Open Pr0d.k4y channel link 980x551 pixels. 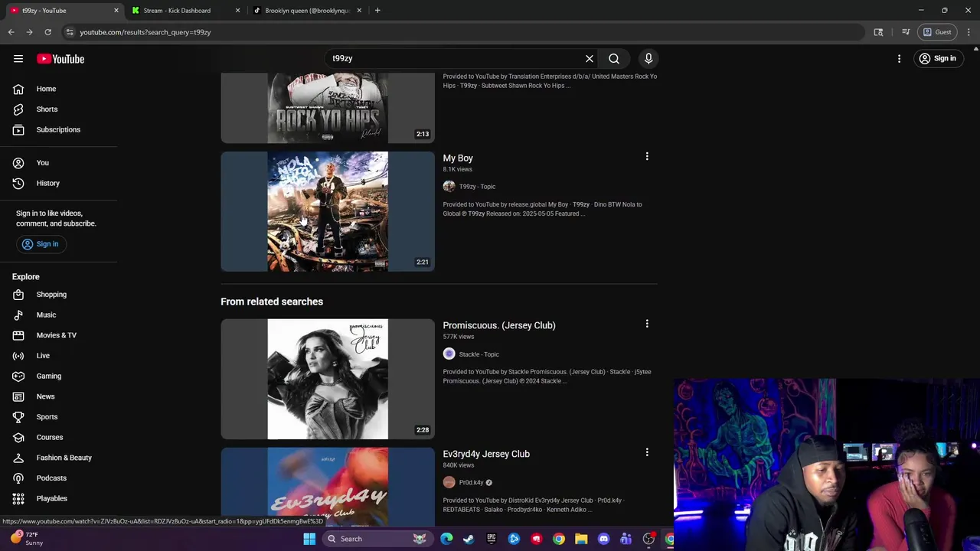(x=471, y=483)
